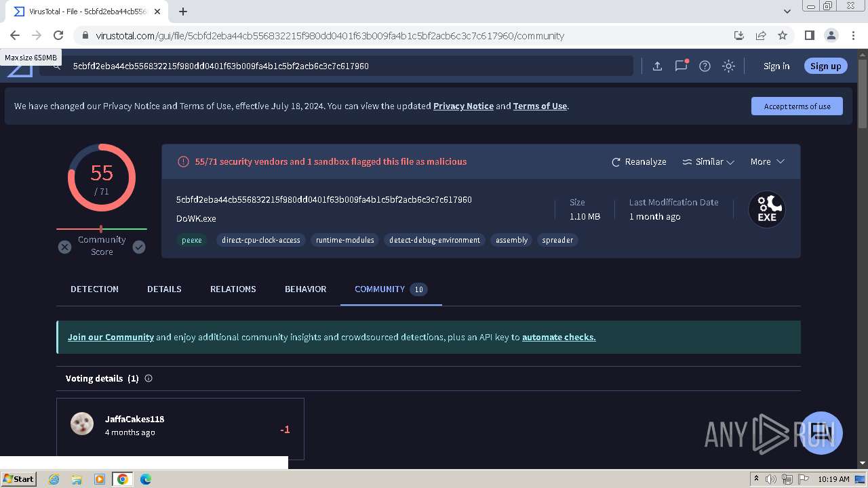This screenshot has height=488, width=868.
Task: Open a new browser tab
Action: 183,12
